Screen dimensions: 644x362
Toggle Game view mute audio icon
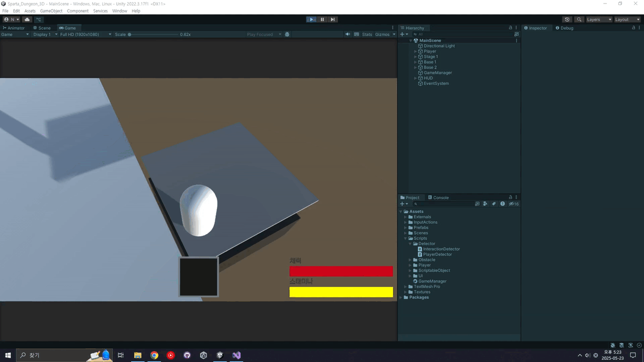pos(348,34)
